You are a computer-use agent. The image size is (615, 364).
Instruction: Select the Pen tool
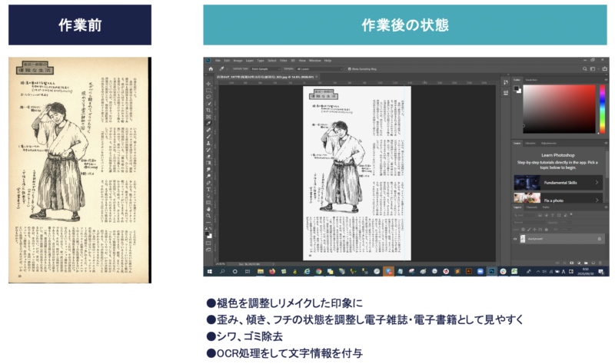pos(208,183)
